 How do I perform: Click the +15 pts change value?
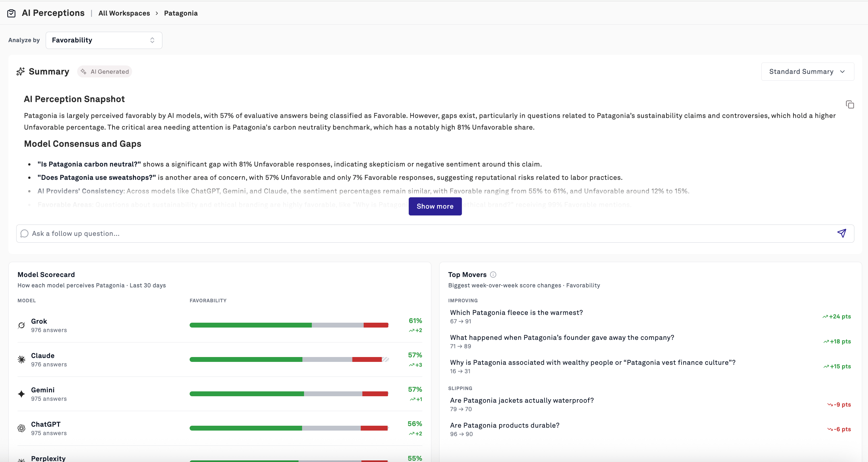(x=837, y=366)
